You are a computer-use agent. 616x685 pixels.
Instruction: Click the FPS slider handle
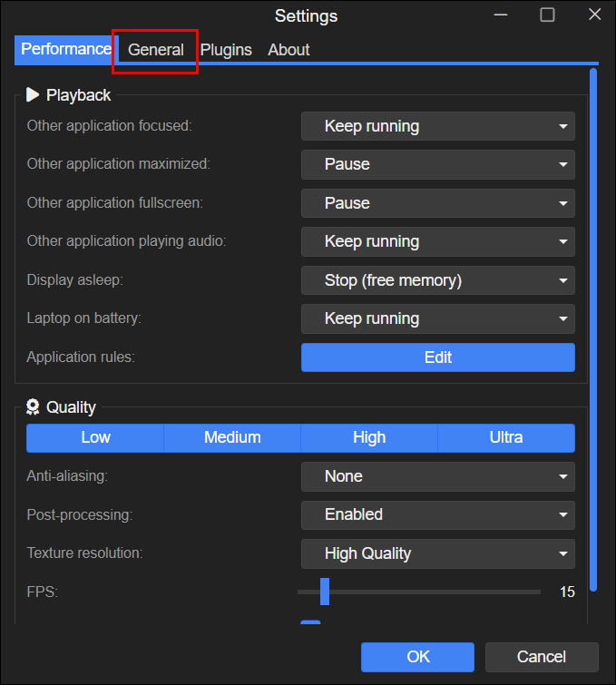pos(324,592)
